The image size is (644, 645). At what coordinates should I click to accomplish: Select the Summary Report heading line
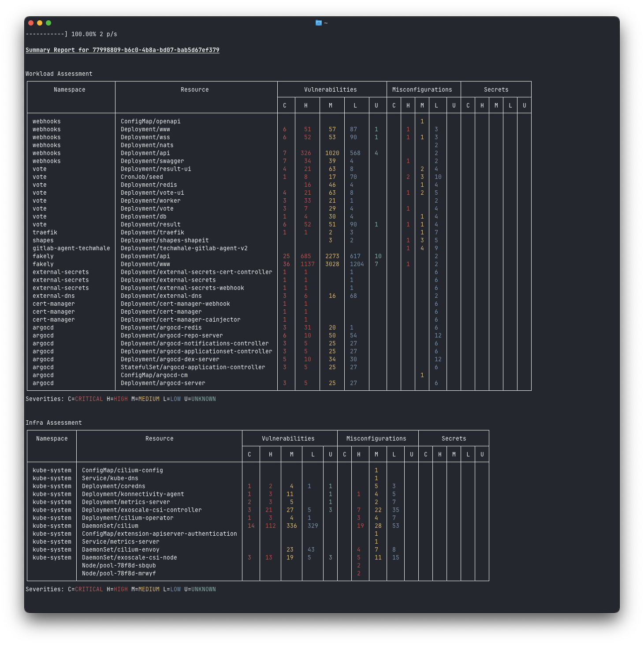123,50
